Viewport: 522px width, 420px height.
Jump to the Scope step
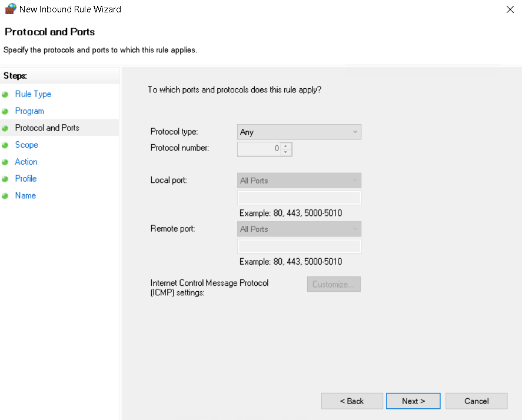[26, 145]
